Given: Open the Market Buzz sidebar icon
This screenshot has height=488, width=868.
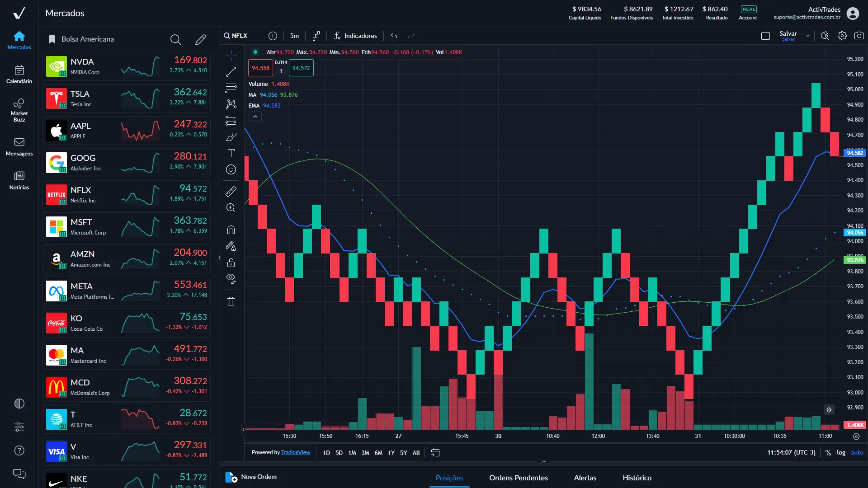Looking at the screenshot, I should [19, 103].
